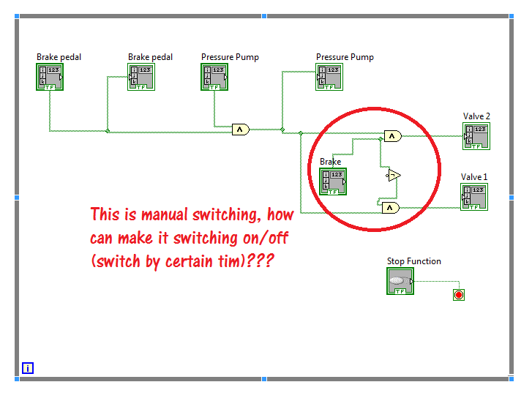Click the red 'This is manual switching' comment
Viewport: 532px width, 412px height.
192,238
